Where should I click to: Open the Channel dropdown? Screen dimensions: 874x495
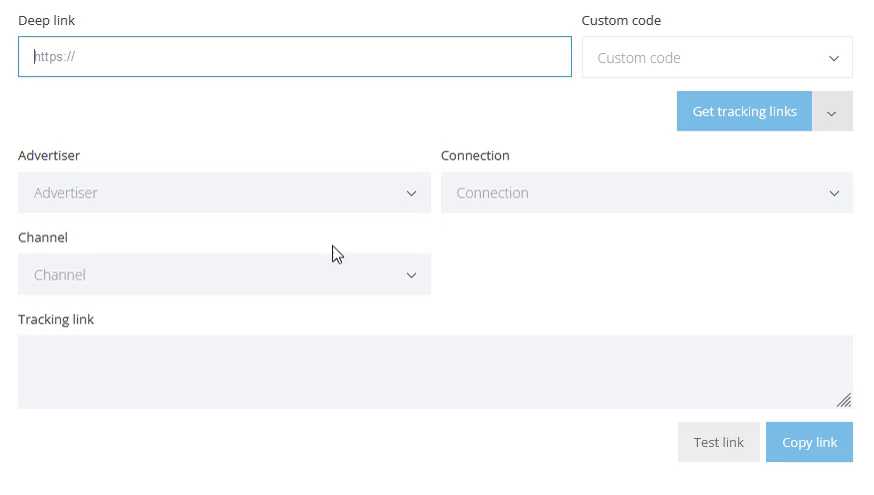point(224,274)
